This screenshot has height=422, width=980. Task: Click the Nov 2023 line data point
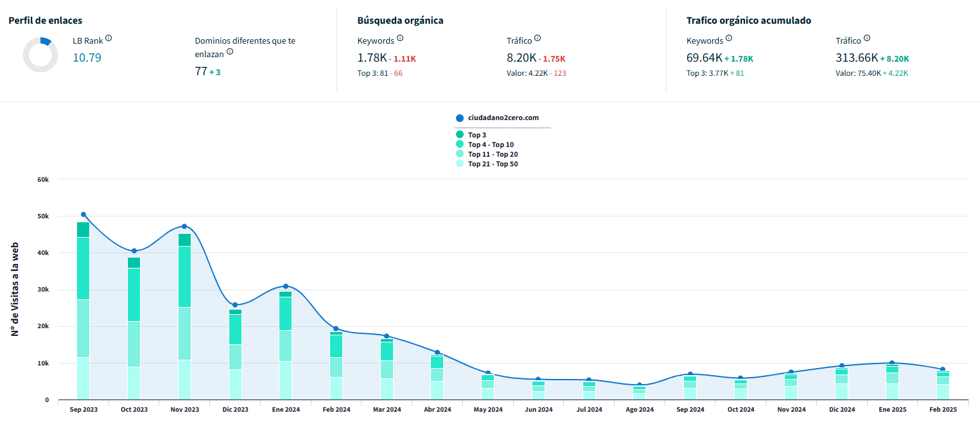[x=184, y=226]
